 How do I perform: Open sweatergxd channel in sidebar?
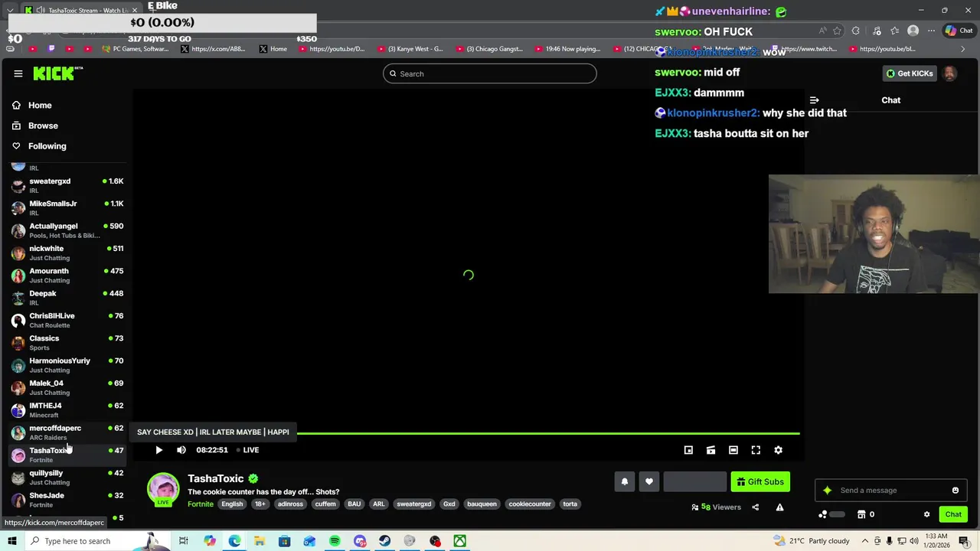point(67,185)
